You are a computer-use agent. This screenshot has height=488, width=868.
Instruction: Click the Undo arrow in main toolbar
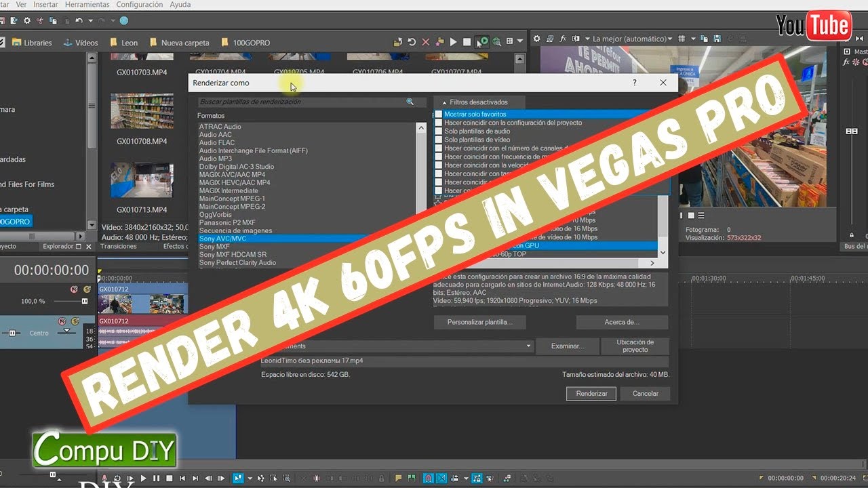pos(79,21)
